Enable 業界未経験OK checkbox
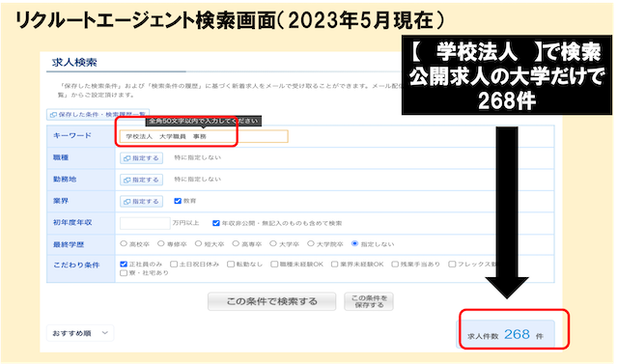This screenshot has height=364, width=618. pos(335,264)
